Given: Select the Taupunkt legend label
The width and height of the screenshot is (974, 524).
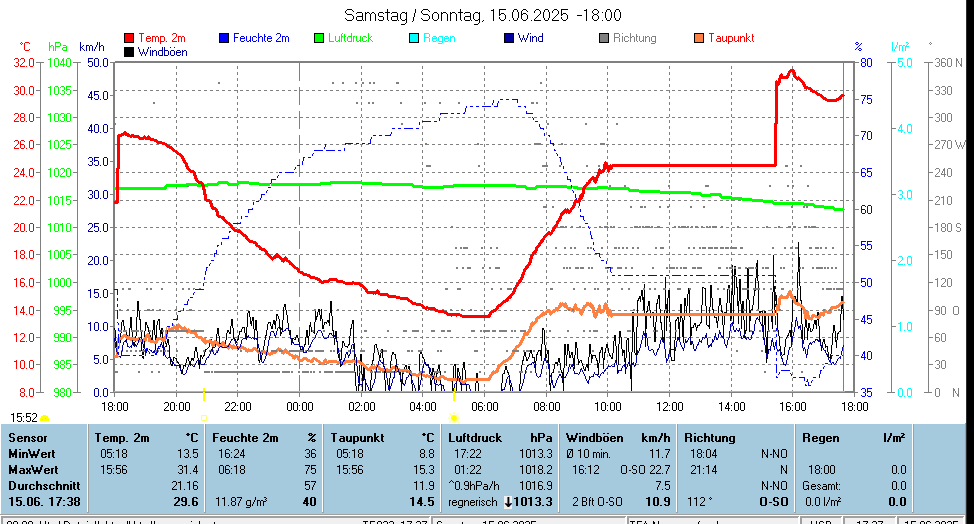Looking at the screenshot, I should pyautogui.click(x=731, y=38).
